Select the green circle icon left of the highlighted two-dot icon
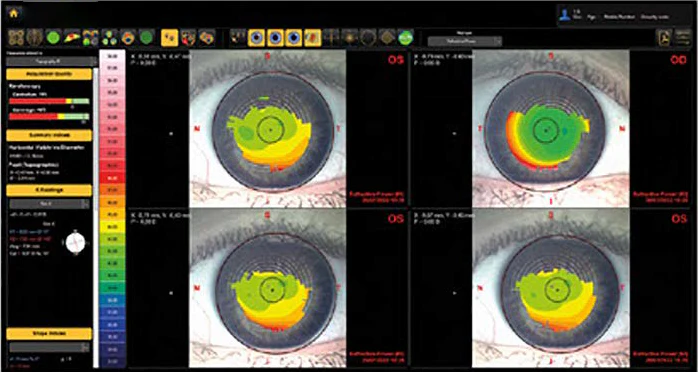 pyautogui.click(x=146, y=37)
